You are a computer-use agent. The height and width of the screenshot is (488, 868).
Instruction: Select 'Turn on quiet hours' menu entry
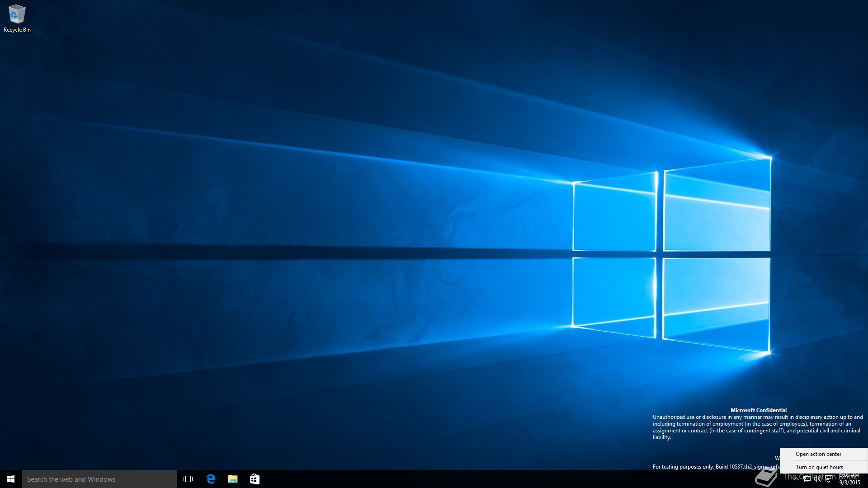click(824, 467)
